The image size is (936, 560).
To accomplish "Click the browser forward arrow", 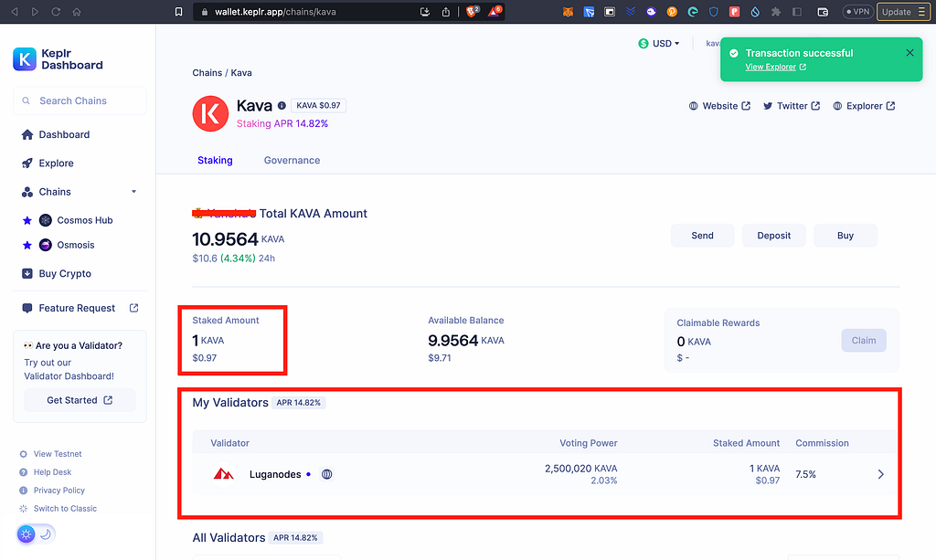I will (36, 12).
